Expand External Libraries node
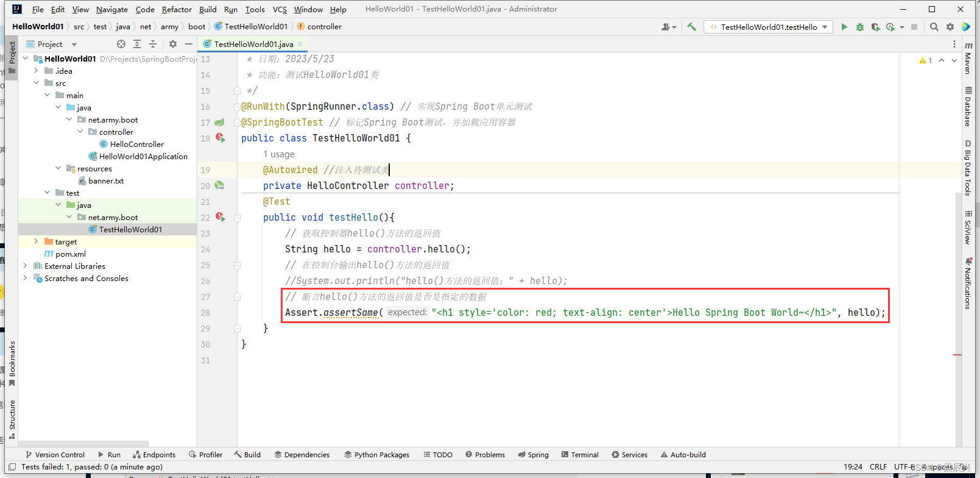This screenshot has height=478, width=980. (x=25, y=266)
